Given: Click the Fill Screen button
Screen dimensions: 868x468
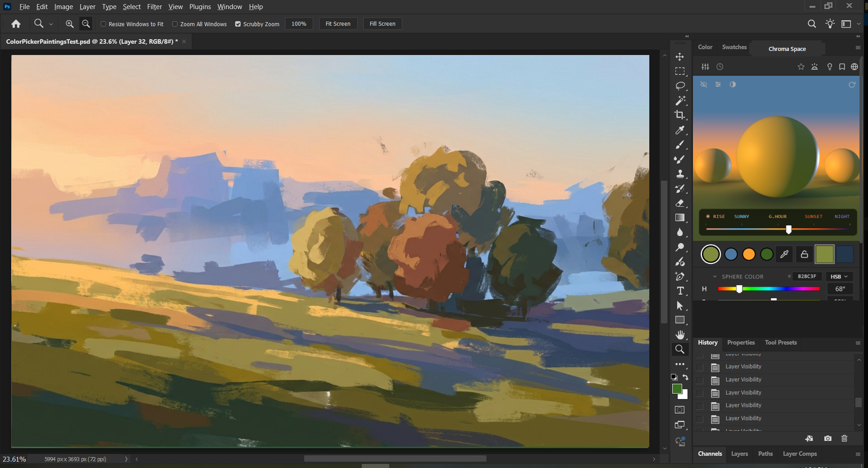Looking at the screenshot, I should click(382, 24).
